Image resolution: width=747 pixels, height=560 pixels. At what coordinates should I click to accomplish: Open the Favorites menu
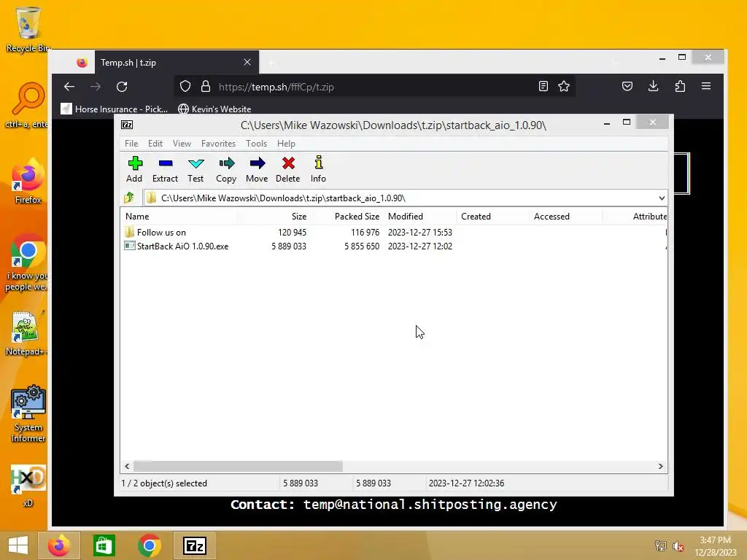click(218, 144)
